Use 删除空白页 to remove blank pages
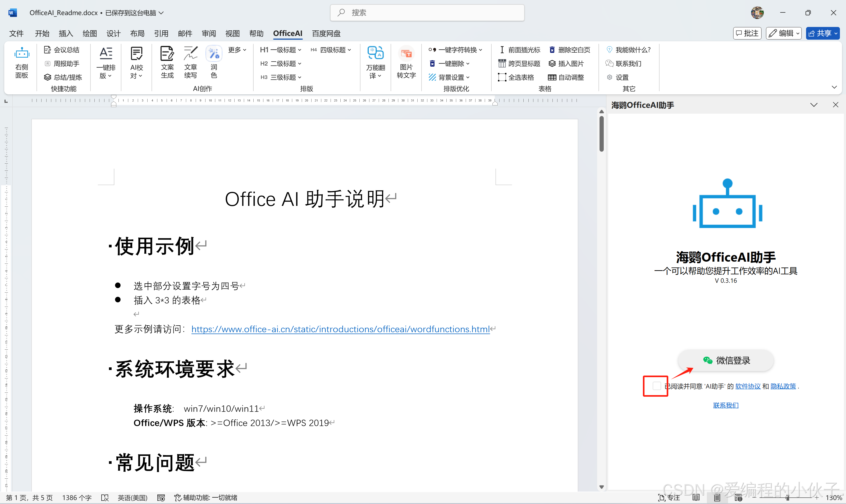 pyautogui.click(x=570, y=50)
